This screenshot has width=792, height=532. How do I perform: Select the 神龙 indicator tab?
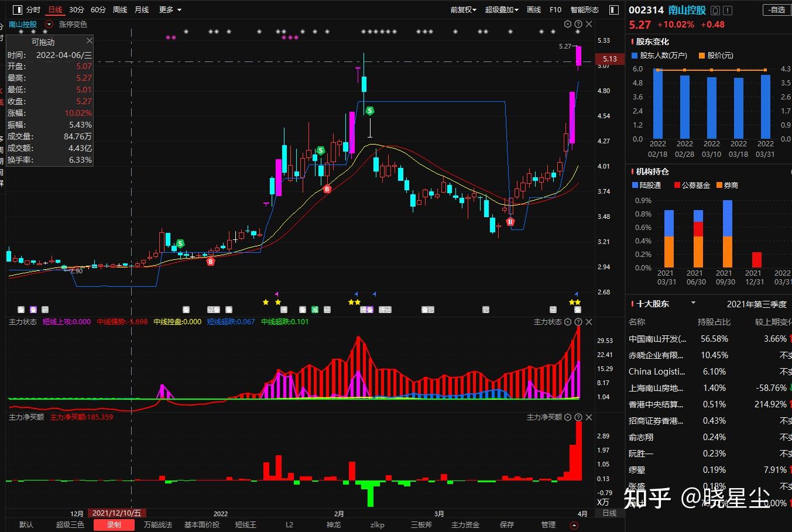click(334, 525)
